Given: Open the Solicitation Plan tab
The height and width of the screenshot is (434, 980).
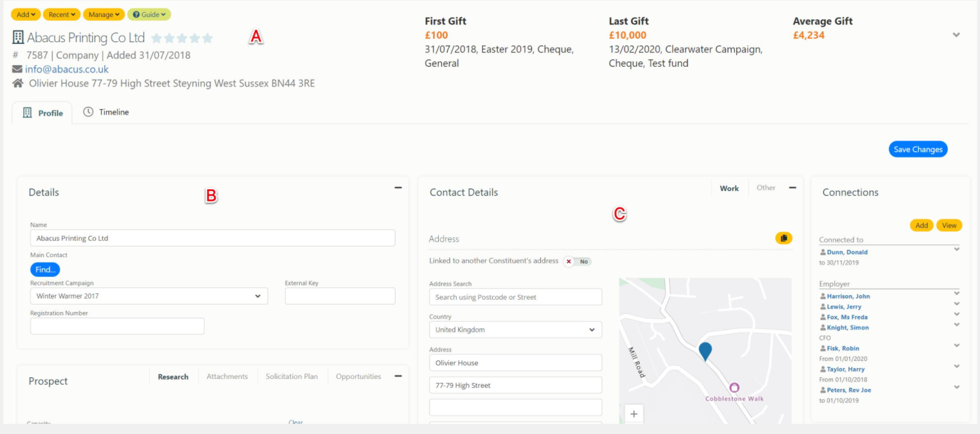Looking at the screenshot, I should pyautogui.click(x=292, y=377).
